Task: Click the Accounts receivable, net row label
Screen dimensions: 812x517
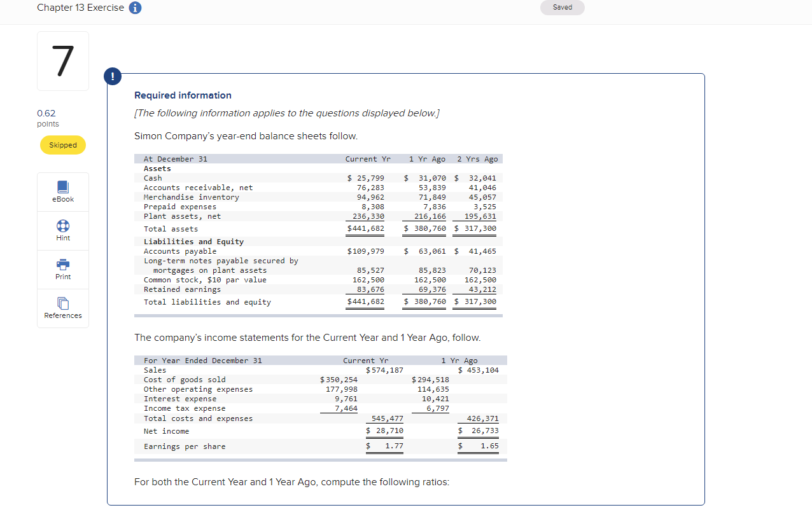Action: point(198,188)
